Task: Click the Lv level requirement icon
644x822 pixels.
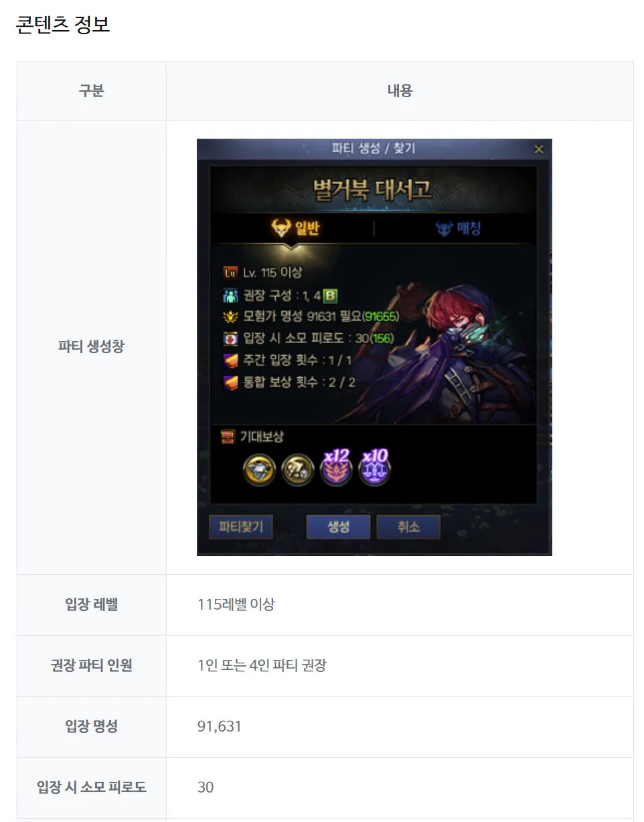Action: click(230, 273)
